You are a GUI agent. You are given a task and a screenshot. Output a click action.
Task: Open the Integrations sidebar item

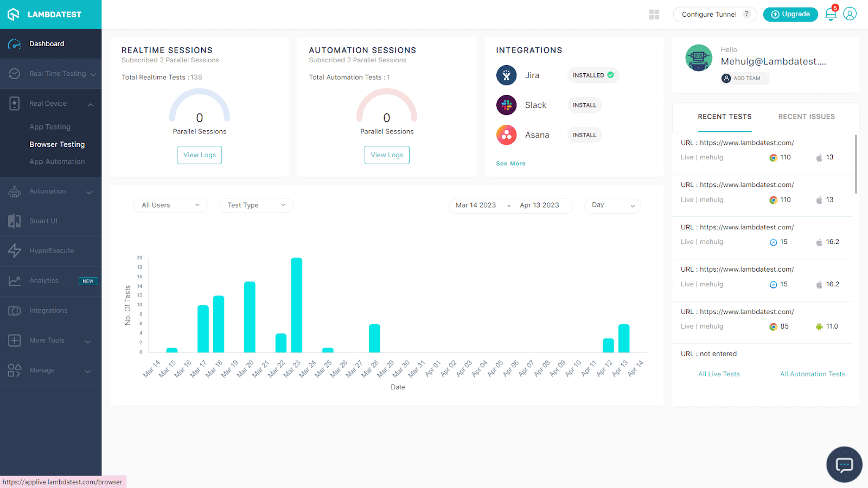tap(48, 310)
